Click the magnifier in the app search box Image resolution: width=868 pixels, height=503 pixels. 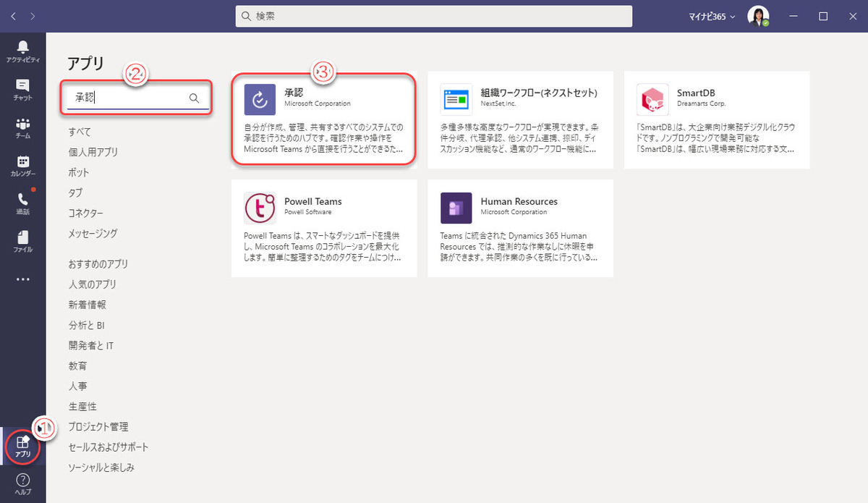(x=194, y=98)
